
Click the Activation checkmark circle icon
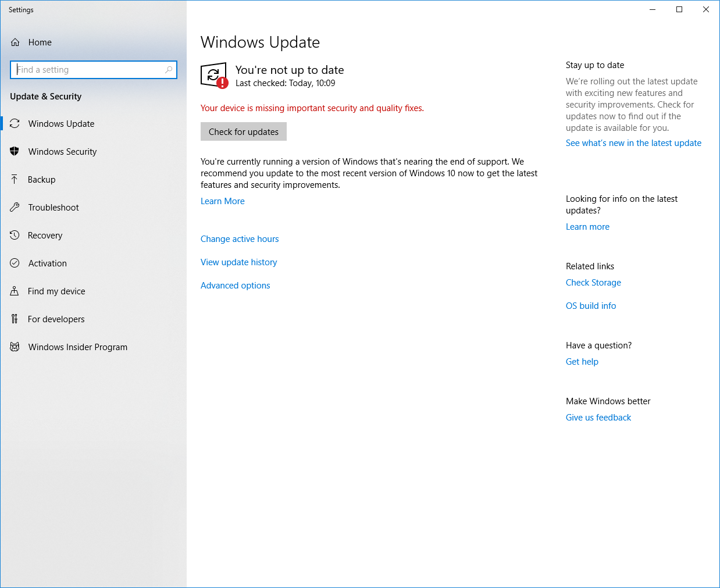[x=15, y=263]
